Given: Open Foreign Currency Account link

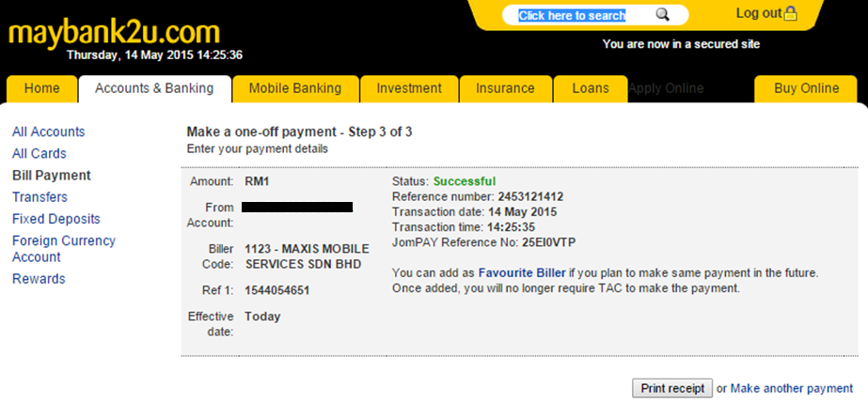Looking at the screenshot, I should [x=64, y=249].
